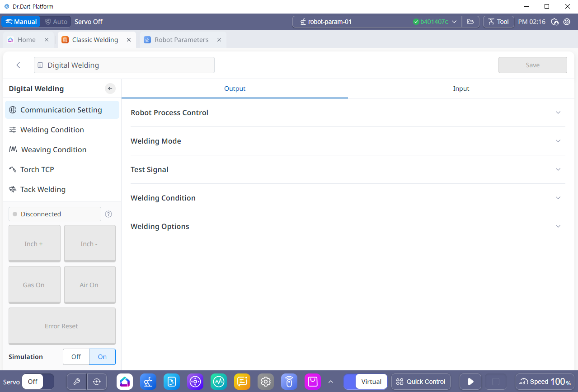Viewport: 578px width, 392px height.
Task: Collapse the Digital Welding sidebar with arrow icon
Action: click(x=110, y=89)
